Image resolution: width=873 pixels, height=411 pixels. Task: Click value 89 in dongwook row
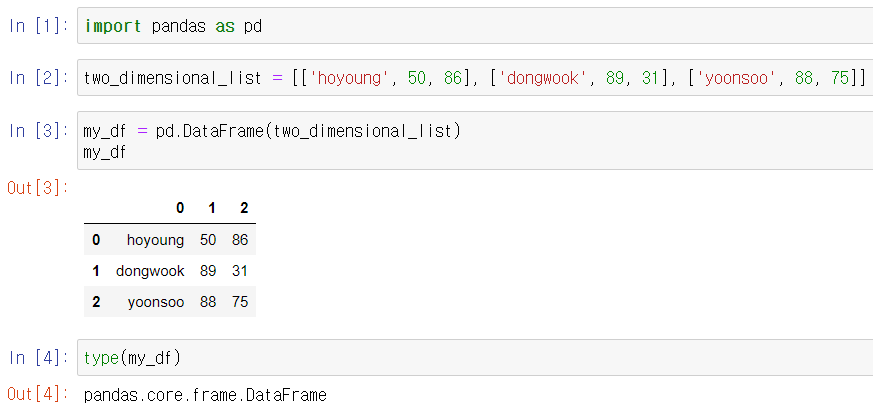(208, 271)
